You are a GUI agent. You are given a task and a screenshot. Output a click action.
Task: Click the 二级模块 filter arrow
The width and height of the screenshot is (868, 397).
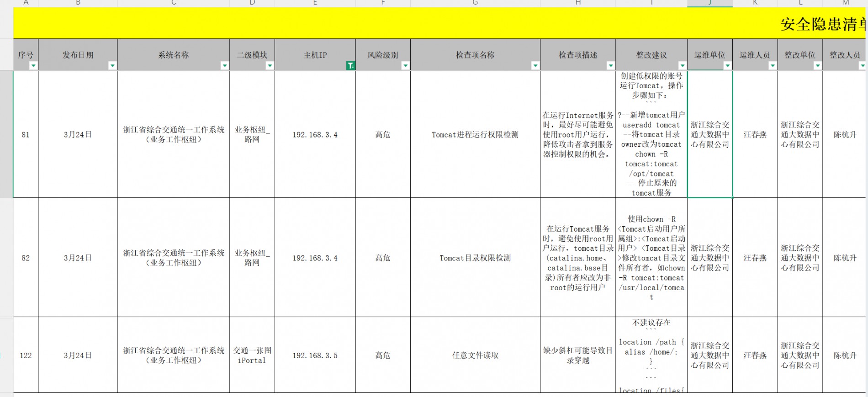click(x=270, y=66)
